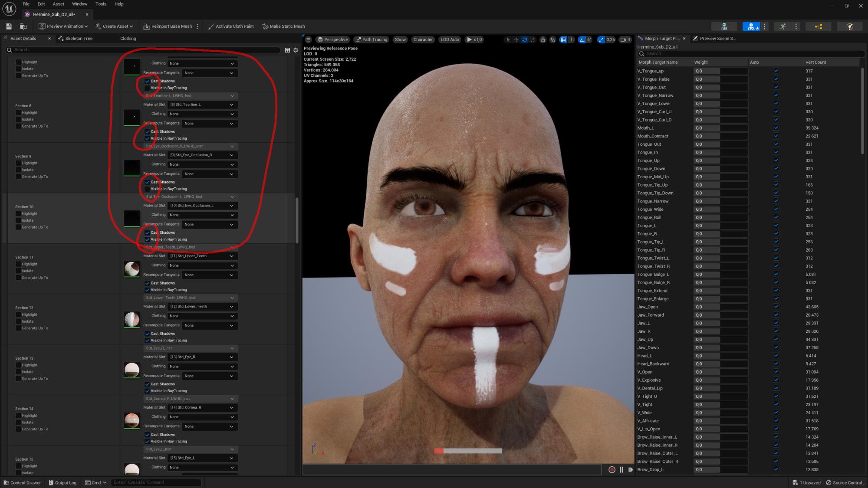Uncheck Visible In RayTracing for Section 8
The width and height of the screenshot is (868, 488).
tap(147, 138)
